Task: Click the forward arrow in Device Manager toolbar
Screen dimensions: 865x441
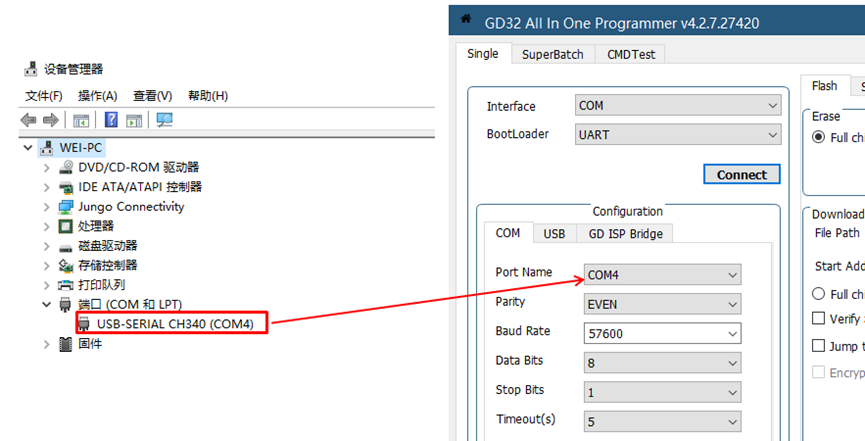Action: point(50,120)
